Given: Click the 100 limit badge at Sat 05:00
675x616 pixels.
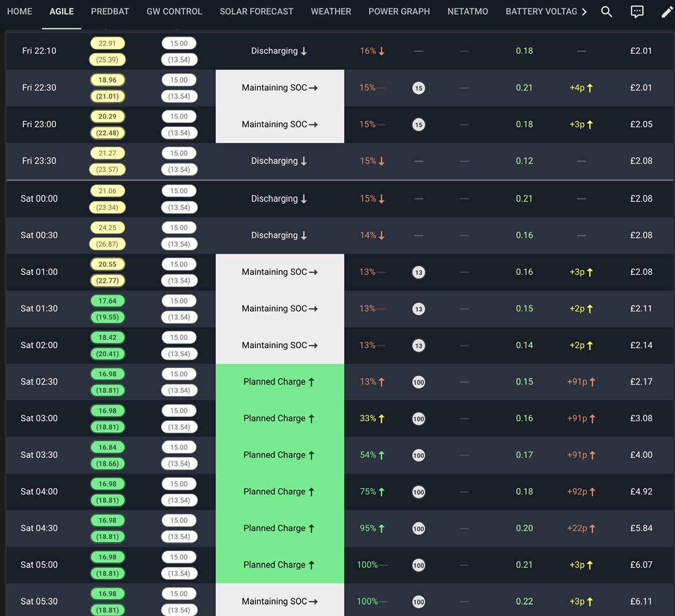Looking at the screenshot, I should pos(419,565).
